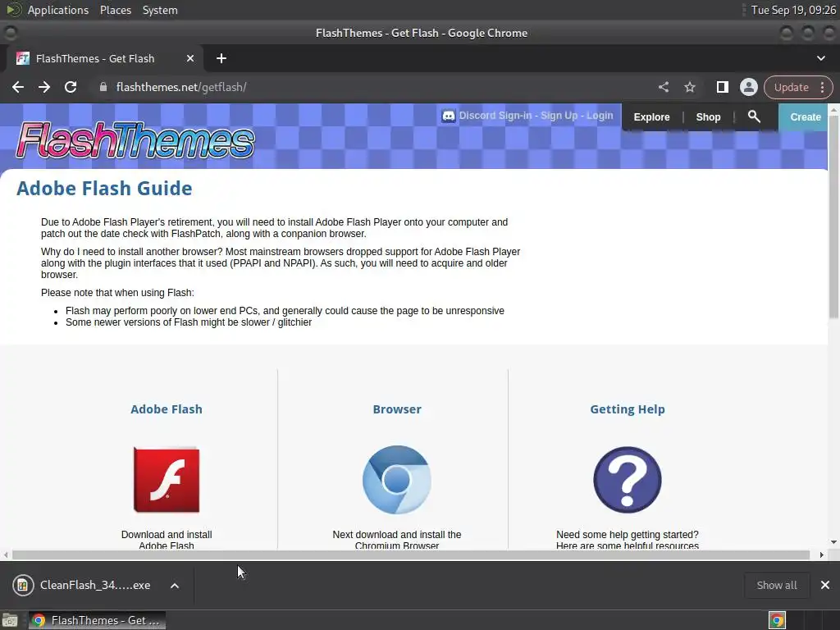Viewport: 840px width, 630px height.
Task: Select FlashThemes window in taskbar
Action: [x=97, y=620]
